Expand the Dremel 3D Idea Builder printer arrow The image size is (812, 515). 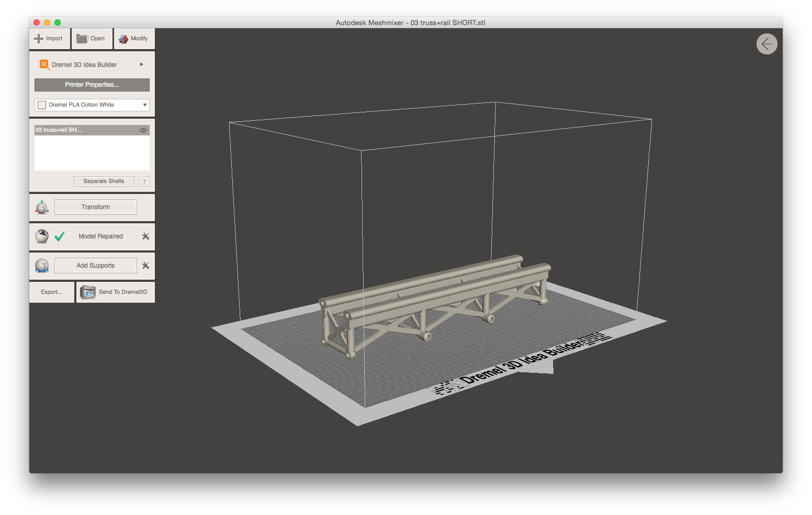[x=141, y=64]
